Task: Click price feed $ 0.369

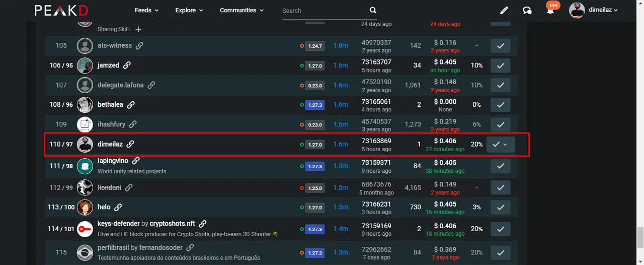Action: tap(445, 249)
